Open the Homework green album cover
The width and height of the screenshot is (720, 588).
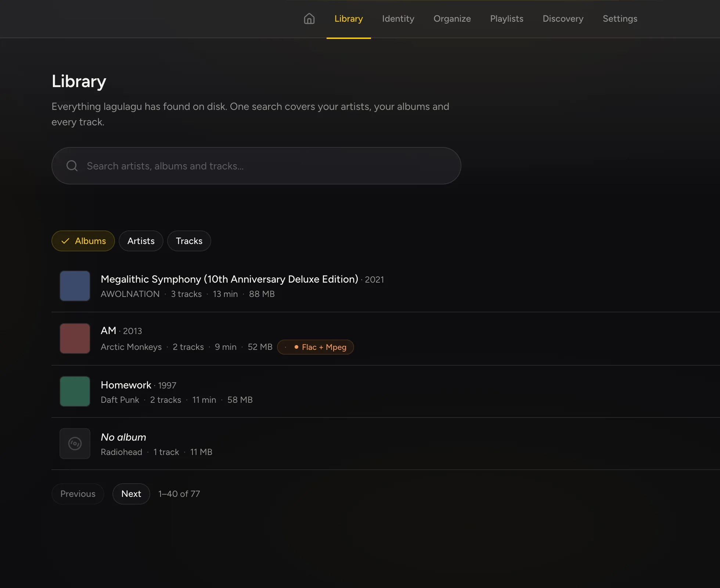[x=75, y=391]
